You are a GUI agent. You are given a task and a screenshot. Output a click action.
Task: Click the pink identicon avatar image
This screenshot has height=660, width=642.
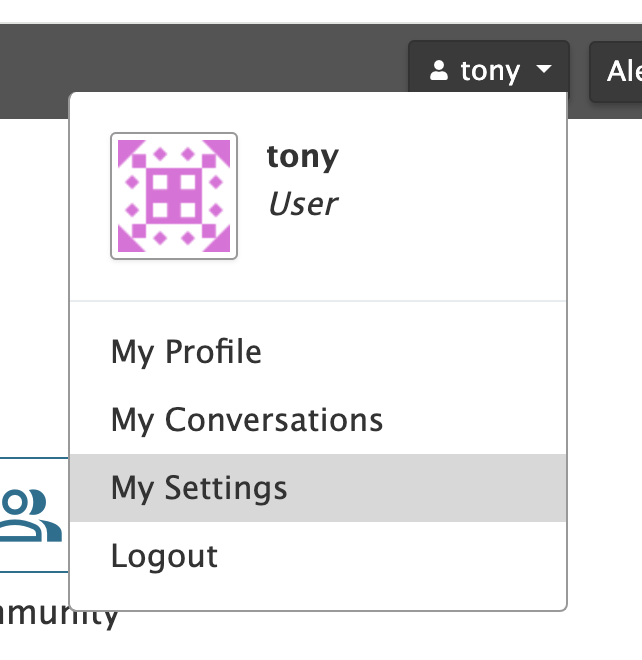[174, 196]
